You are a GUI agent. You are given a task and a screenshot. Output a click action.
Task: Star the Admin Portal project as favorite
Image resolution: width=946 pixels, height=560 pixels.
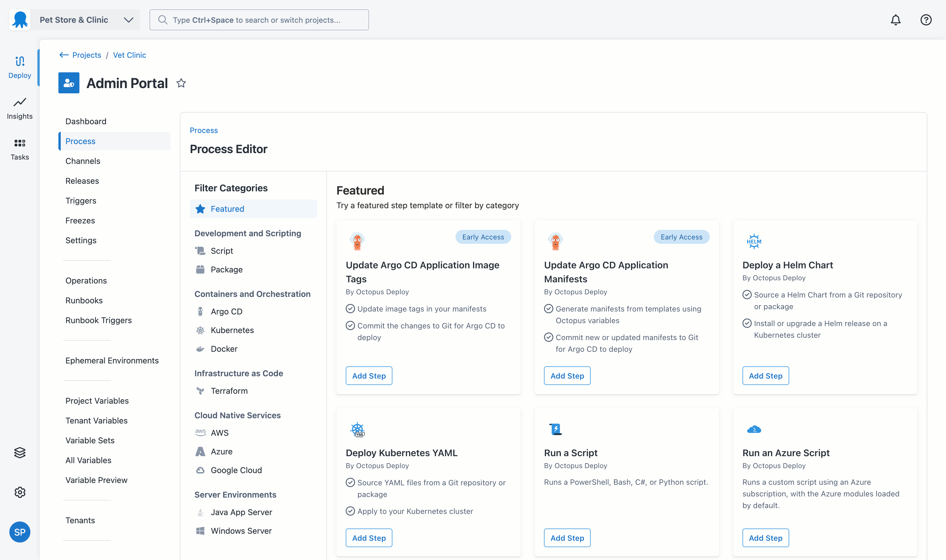(181, 83)
